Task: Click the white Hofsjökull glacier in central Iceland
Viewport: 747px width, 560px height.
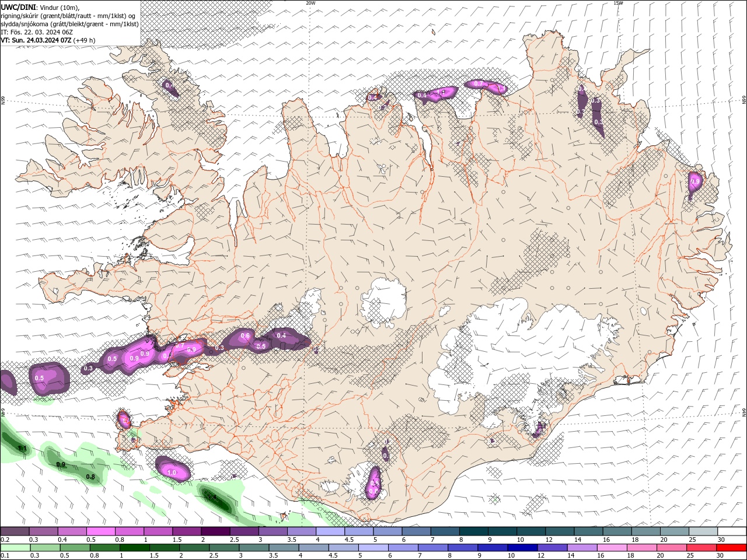Action: tap(383, 302)
